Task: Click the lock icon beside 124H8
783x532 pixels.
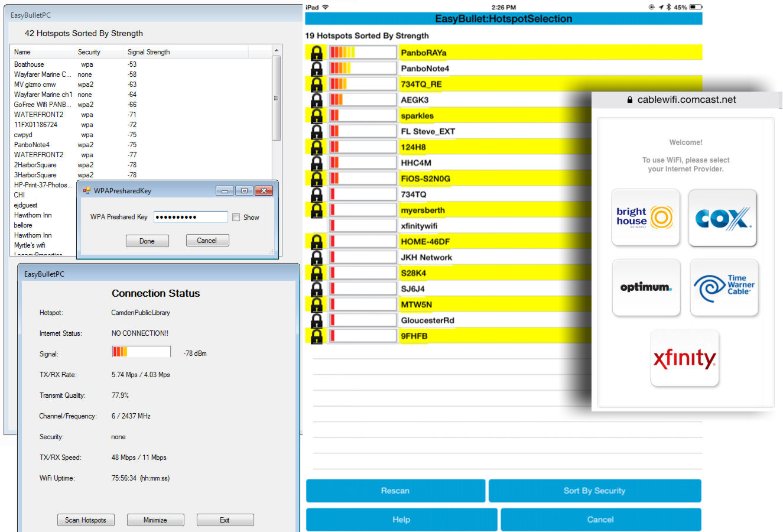Action: tap(317, 147)
